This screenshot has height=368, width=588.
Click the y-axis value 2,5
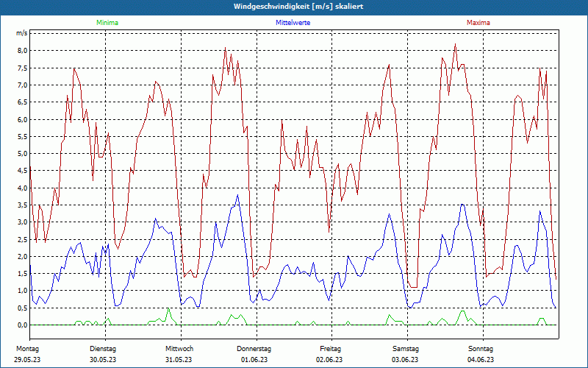pos(22,240)
